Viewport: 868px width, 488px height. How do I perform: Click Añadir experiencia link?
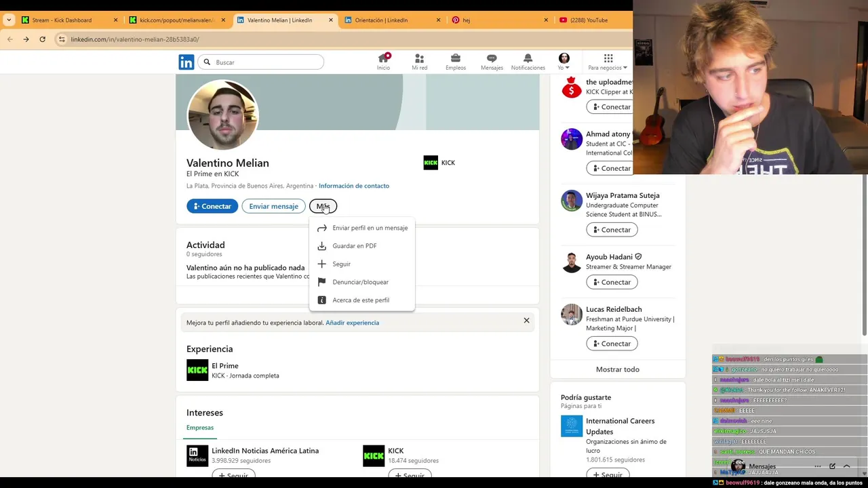tap(352, 323)
